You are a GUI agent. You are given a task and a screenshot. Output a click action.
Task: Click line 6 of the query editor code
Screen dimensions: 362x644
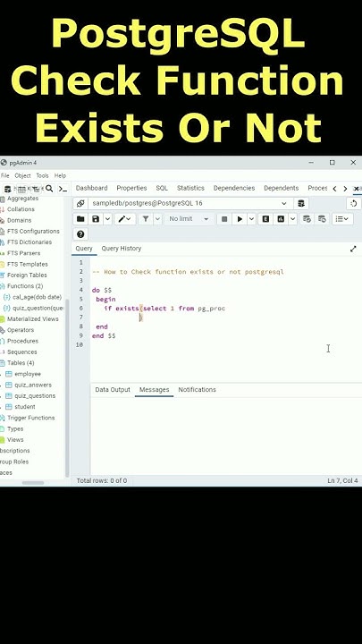coord(164,309)
